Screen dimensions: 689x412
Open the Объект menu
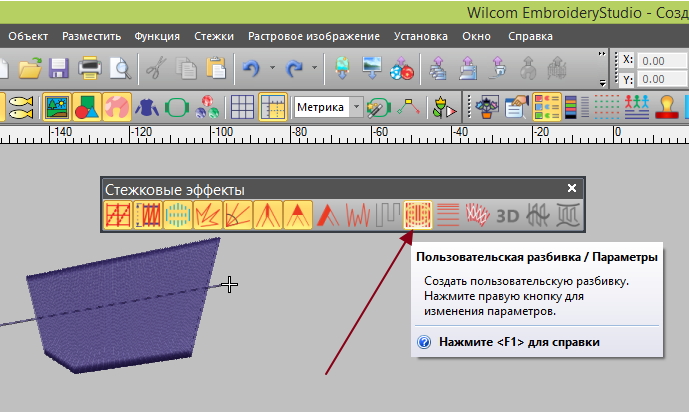(x=28, y=36)
